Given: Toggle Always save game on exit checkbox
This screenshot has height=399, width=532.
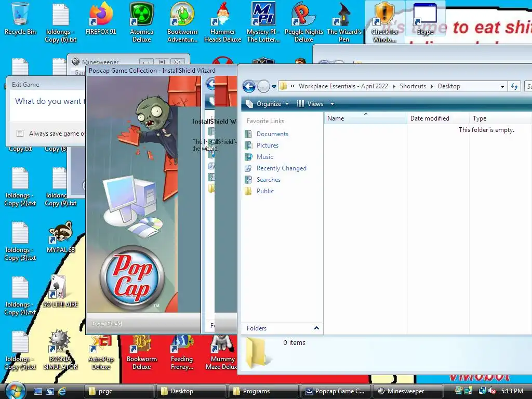Looking at the screenshot, I should coord(20,134).
